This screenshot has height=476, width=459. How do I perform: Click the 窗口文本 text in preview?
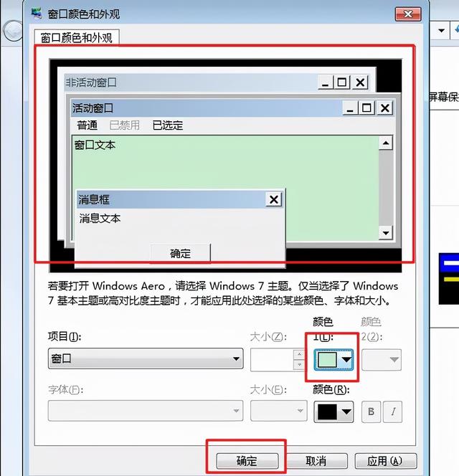tap(95, 145)
